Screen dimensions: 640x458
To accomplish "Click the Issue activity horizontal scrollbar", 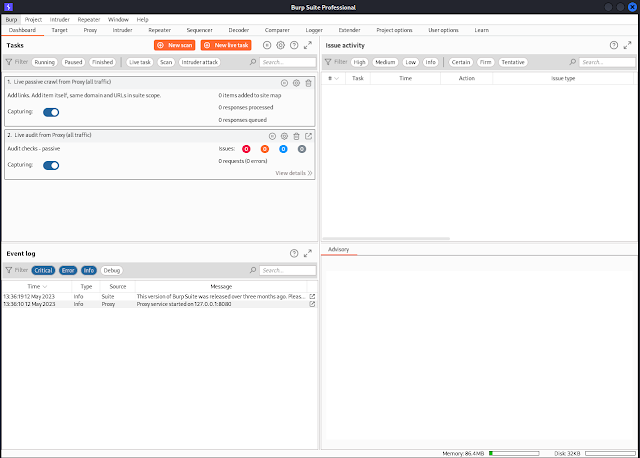I will [386, 238].
